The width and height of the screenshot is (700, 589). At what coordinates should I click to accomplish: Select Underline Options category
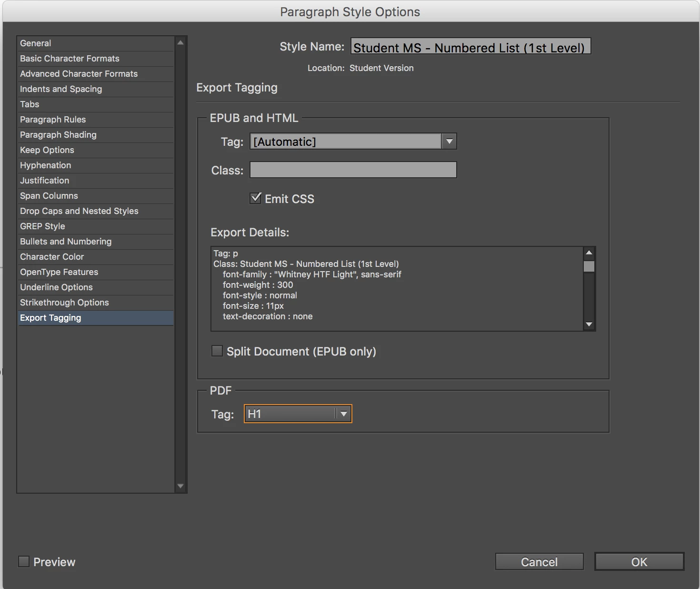tap(96, 287)
